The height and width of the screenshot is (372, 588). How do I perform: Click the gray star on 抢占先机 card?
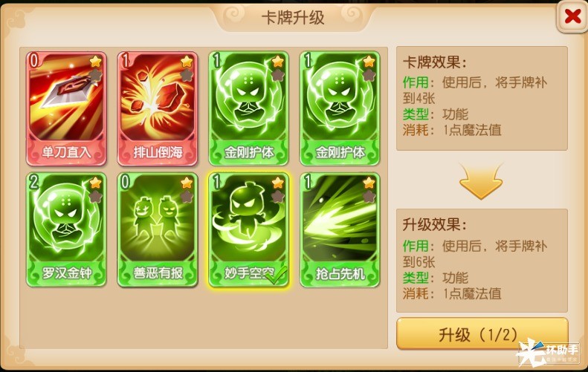click(x=369, y=196)
